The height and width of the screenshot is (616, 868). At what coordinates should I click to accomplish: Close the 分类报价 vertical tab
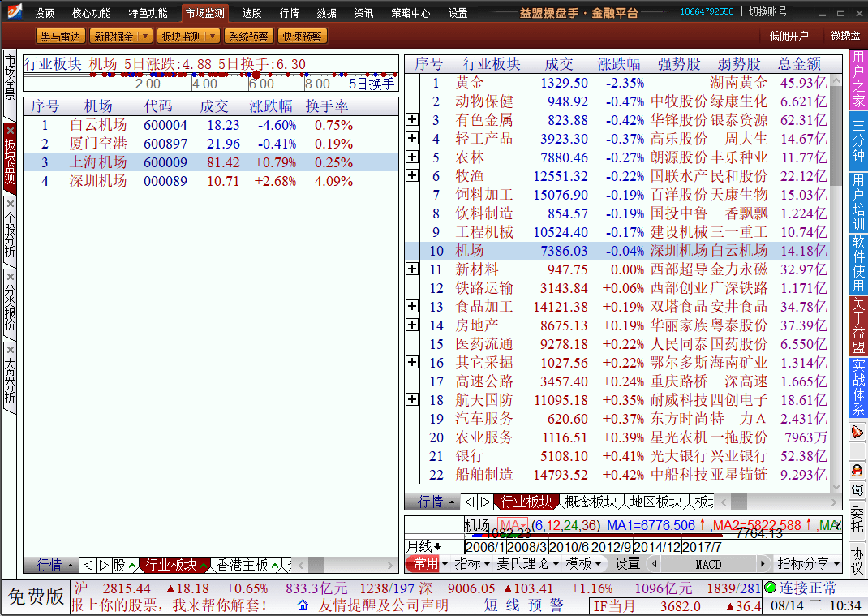(x=10, y=277)
